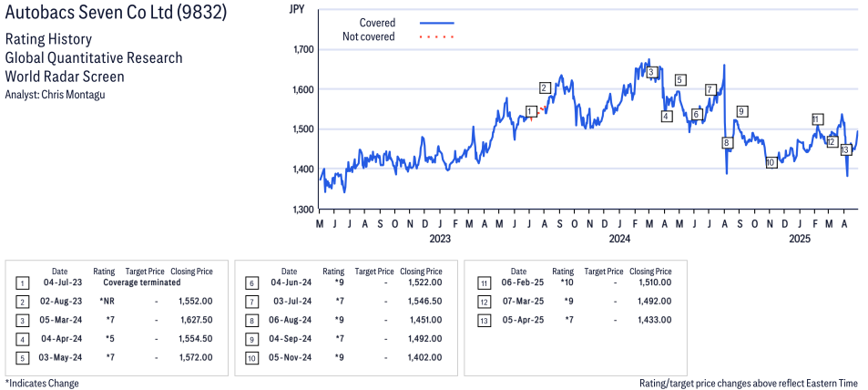Click chart marker 6 on the chart
868x390 pixels.
click(697, 114)
